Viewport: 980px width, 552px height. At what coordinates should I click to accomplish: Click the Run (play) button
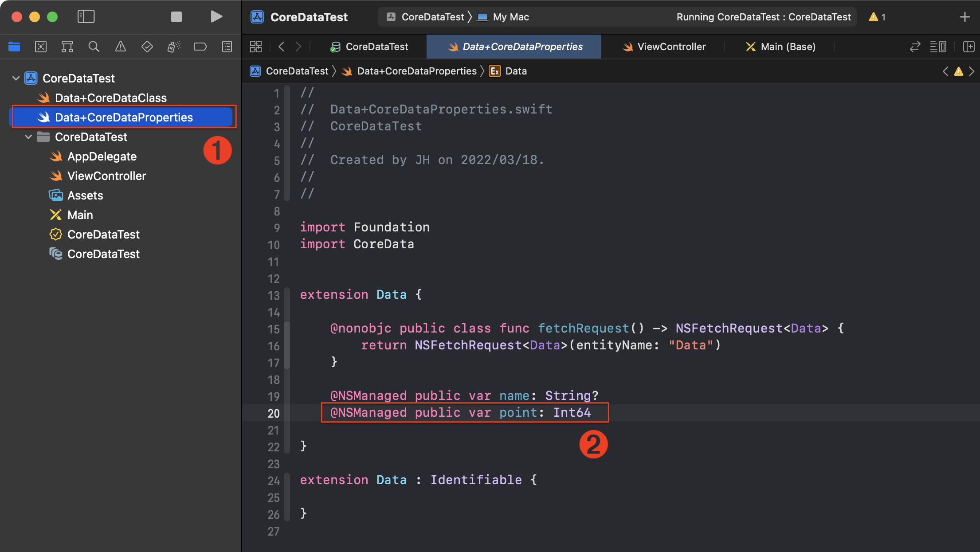point(216,17)
